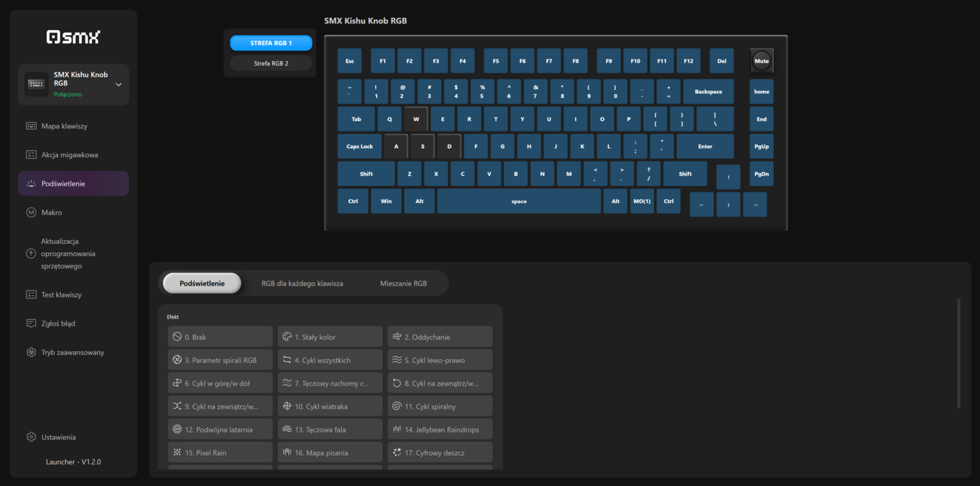Click the Podświetlenie sidebar menu item
The height and width of the screenshot is (486, 980).
(73, 183)
